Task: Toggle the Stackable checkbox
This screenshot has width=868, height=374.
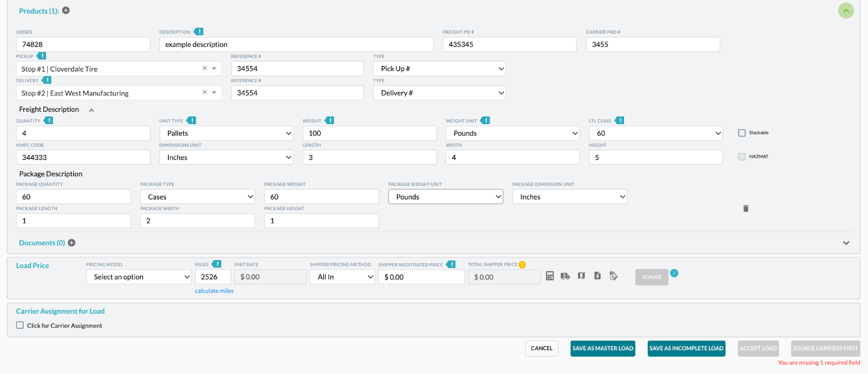Action: [x=742, y=133]
